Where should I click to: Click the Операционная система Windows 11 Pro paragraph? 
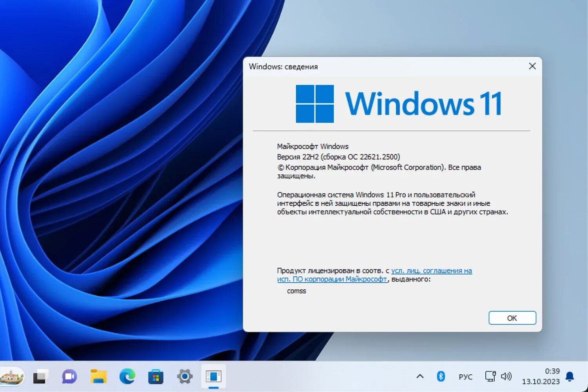(392, 203)
